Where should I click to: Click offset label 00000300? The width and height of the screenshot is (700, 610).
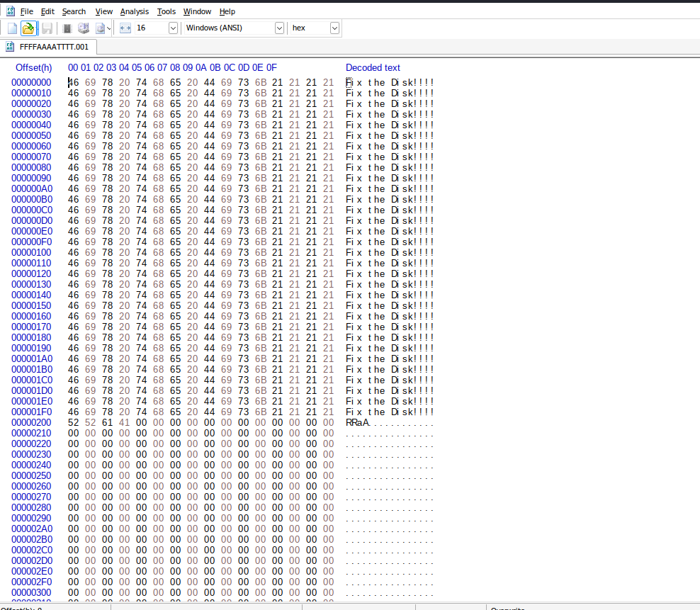pyautogui.click(x=31, y=593)
